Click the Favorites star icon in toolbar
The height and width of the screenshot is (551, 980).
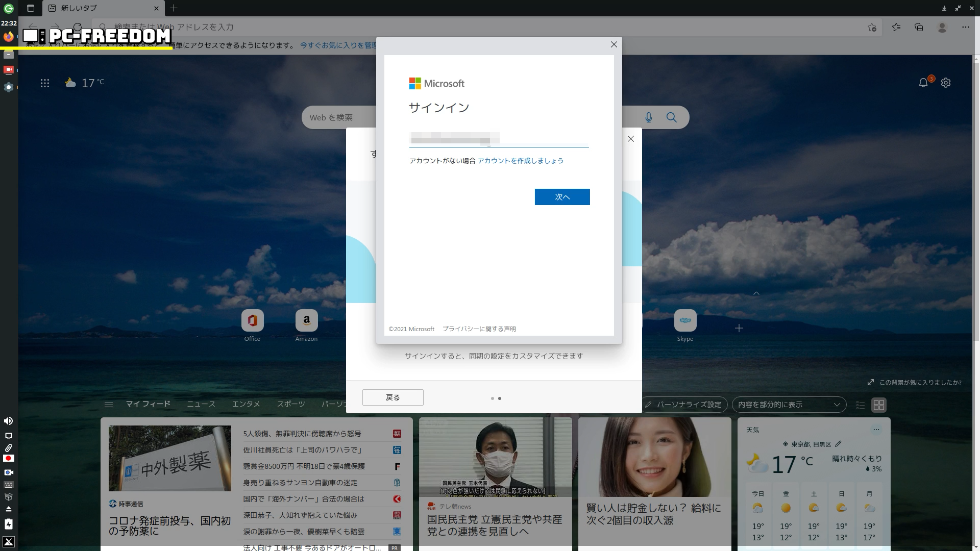(896, 27)
